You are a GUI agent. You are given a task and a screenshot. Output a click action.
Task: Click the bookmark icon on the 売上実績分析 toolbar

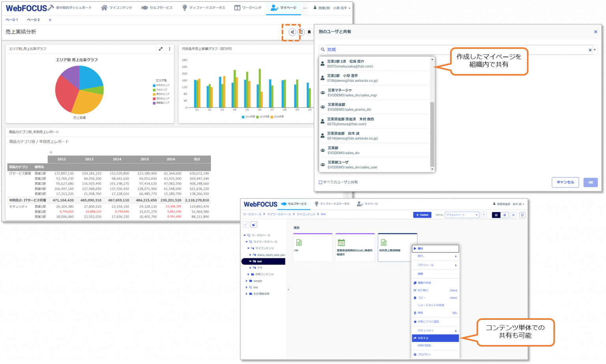[309, 32]
